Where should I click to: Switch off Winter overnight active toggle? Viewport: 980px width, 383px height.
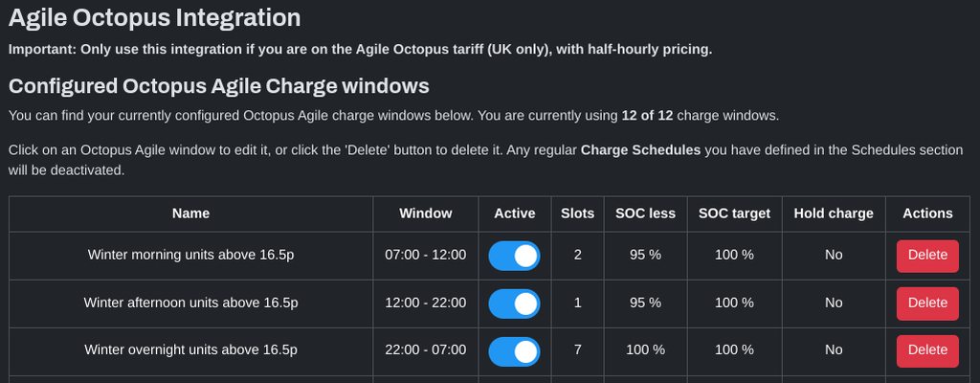click(514, 350)
